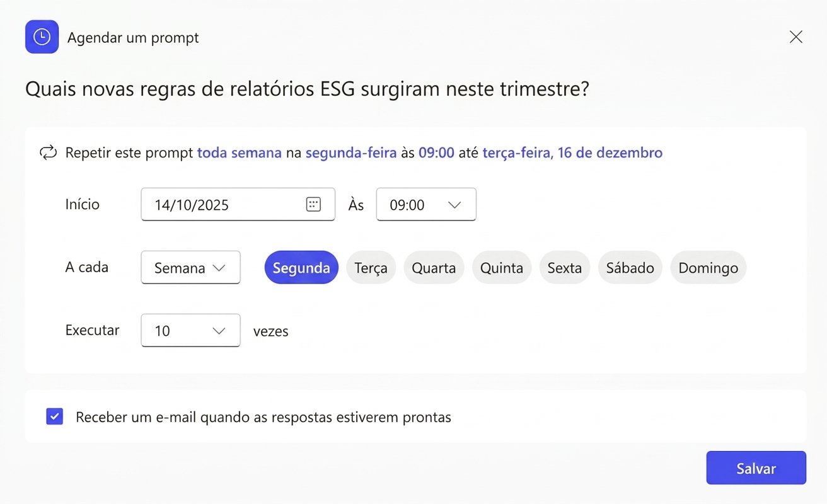Click the "Receber um e-mail" label text
The image size is (827, 504).
click(263, 417)
